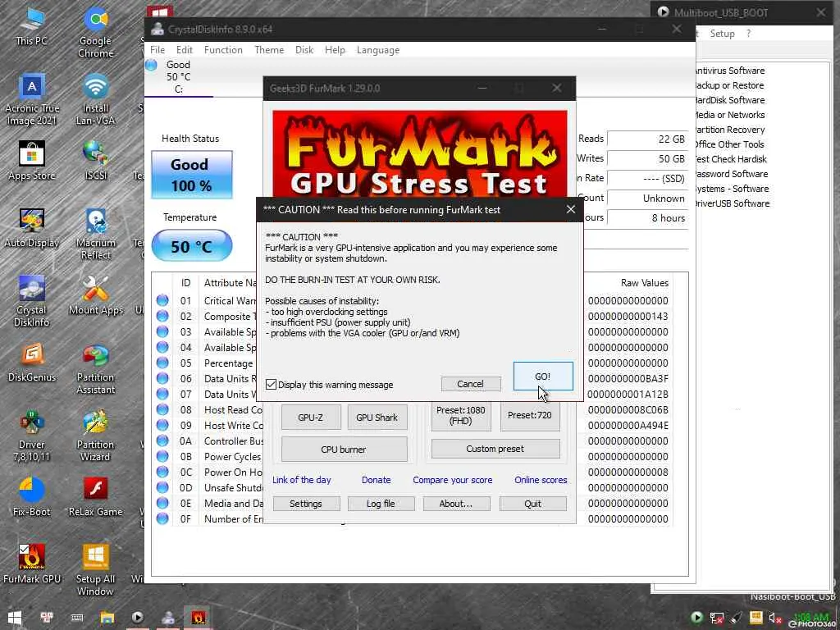840x630 pixels.
Task: Select Office Other Tools list entry
Action: click(x=729, y=144)
